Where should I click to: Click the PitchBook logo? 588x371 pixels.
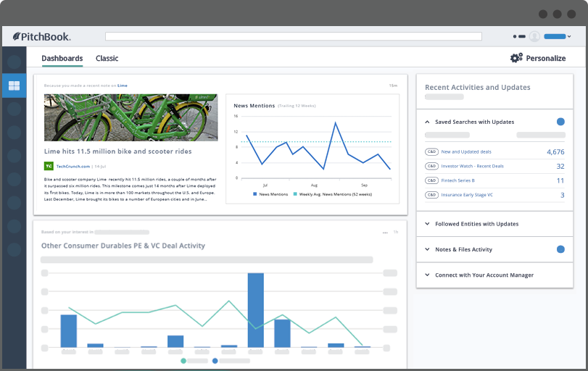[41, 37]
